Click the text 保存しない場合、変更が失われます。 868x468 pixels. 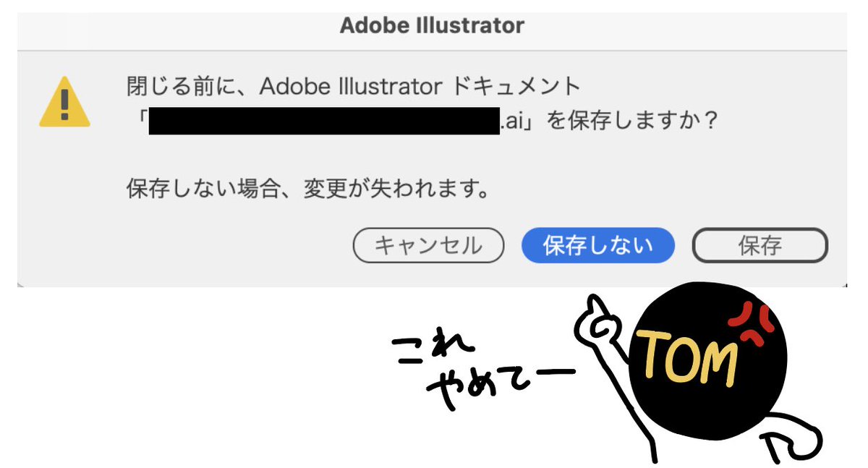tap(309, 190)
